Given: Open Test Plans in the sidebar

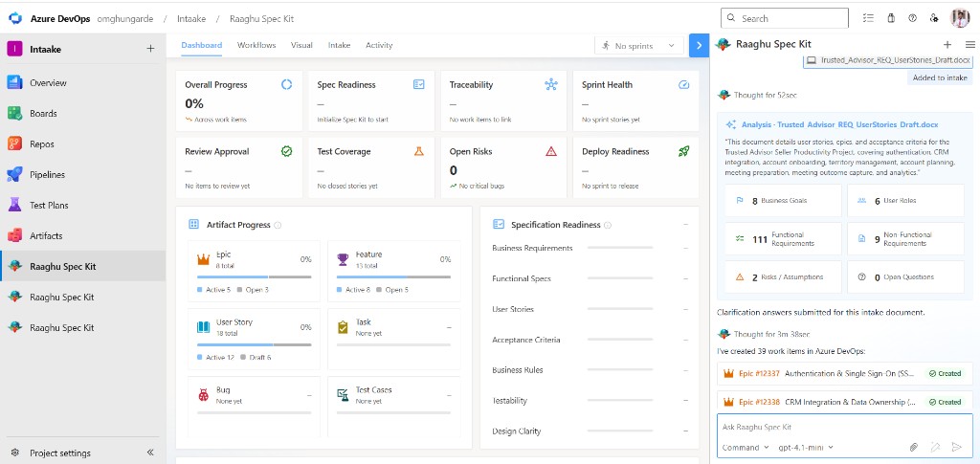Looking at the screenshot, I should [x=83, y=205].
